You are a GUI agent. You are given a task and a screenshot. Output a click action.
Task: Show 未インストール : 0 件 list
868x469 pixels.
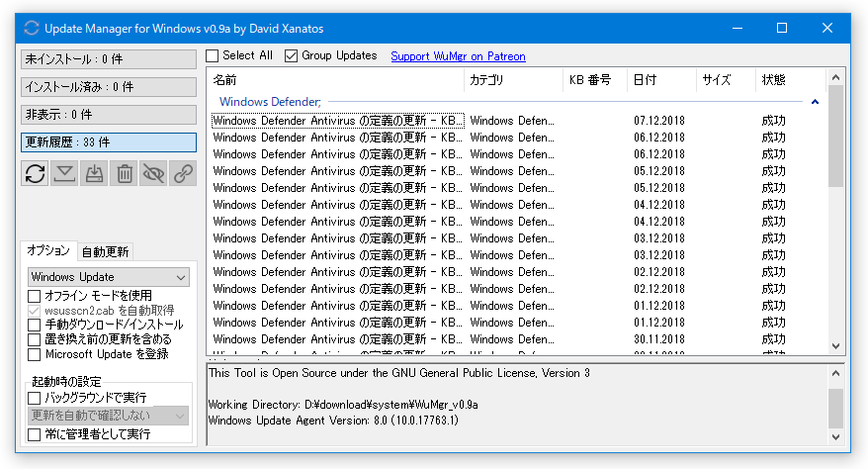point(109,59)
